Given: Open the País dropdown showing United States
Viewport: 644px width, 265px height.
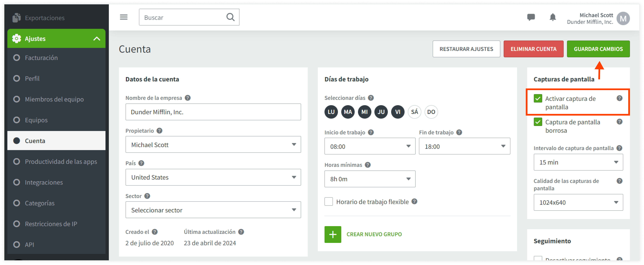Looking at the screenshot, I should tap(213, 177).
